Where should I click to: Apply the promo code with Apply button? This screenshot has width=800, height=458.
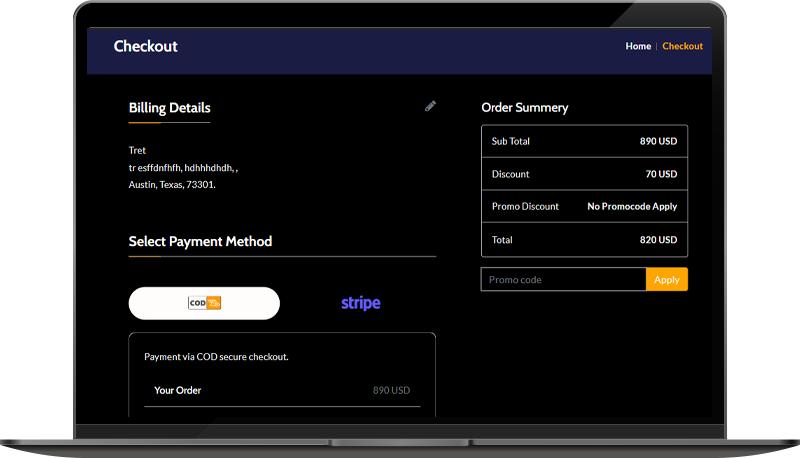click(x=667, y=279)
